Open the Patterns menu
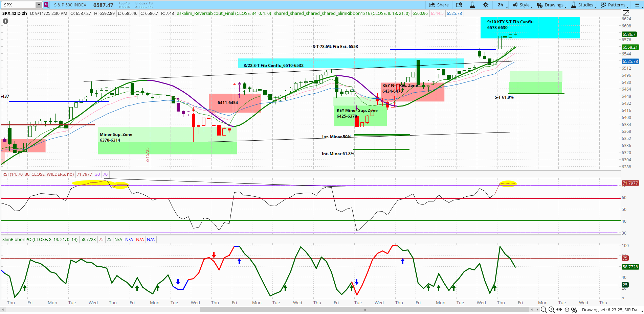 coord(614,5)
